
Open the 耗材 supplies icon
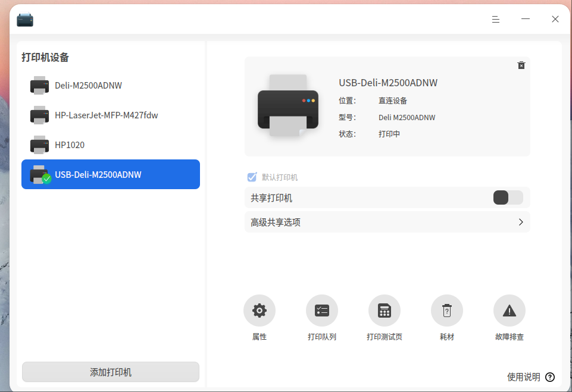point(447,311)
